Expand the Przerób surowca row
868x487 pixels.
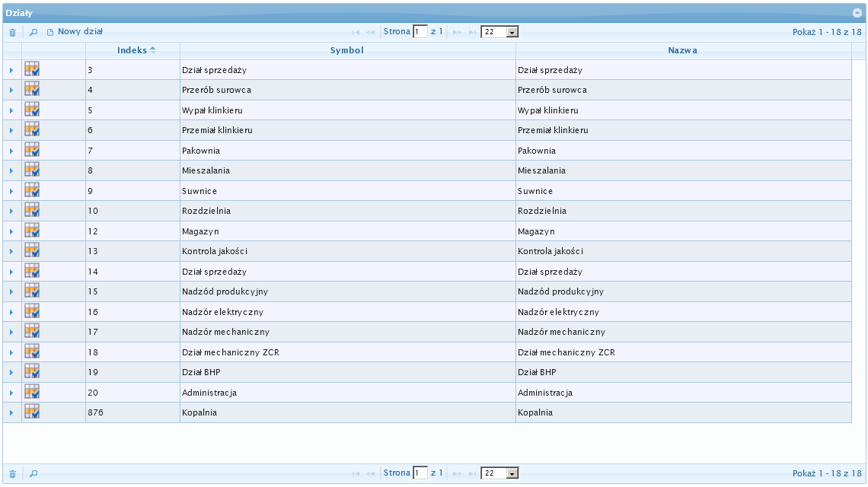pyautogui.click(x=11, y=91)
